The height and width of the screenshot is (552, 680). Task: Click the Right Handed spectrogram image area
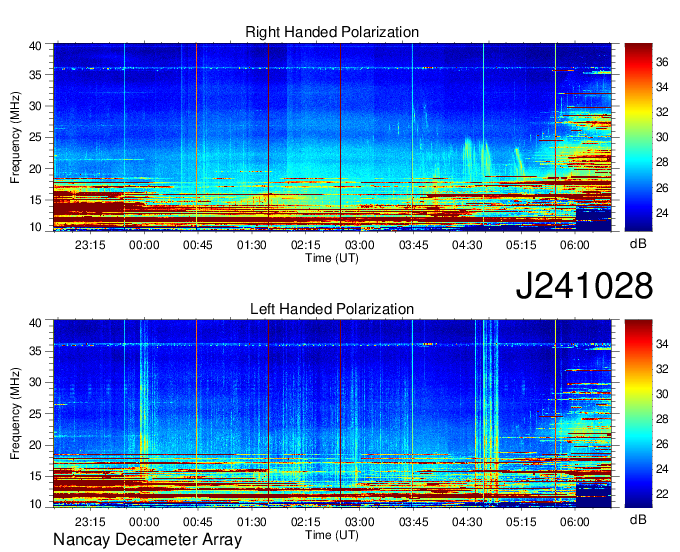tap(332, 137)
